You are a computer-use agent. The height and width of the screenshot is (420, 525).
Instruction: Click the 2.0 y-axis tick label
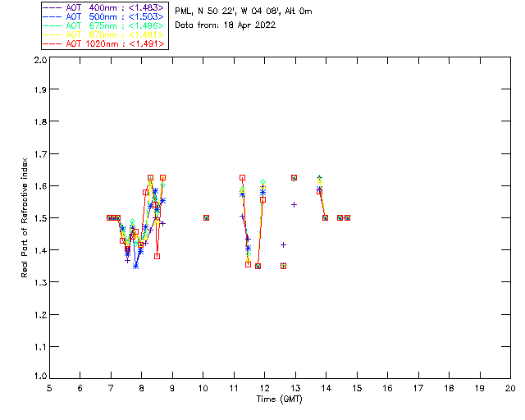40,60
